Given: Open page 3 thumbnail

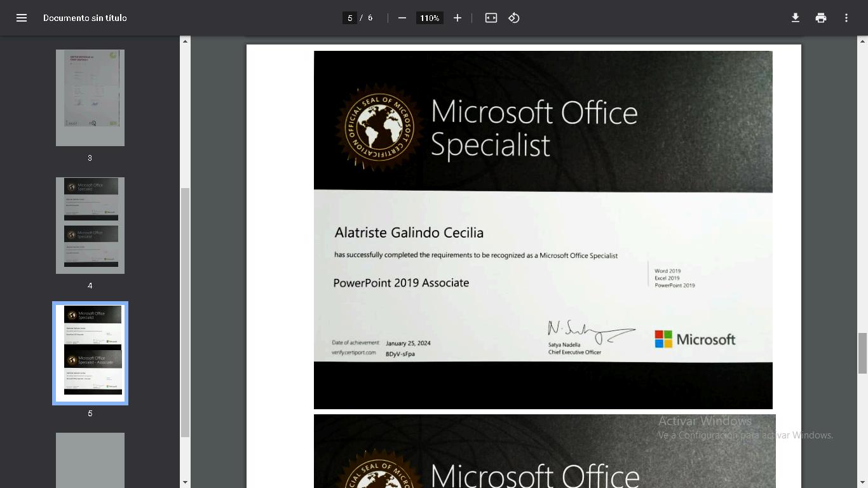Looking at the screenshot, I should (x=90, y=98).
